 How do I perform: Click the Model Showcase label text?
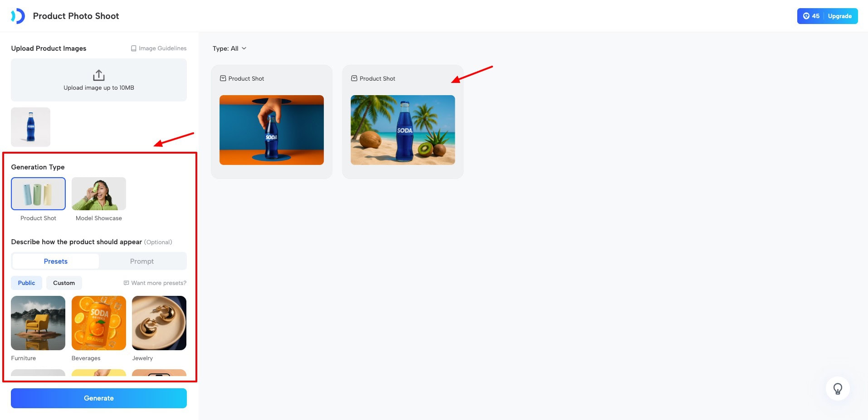99,218
